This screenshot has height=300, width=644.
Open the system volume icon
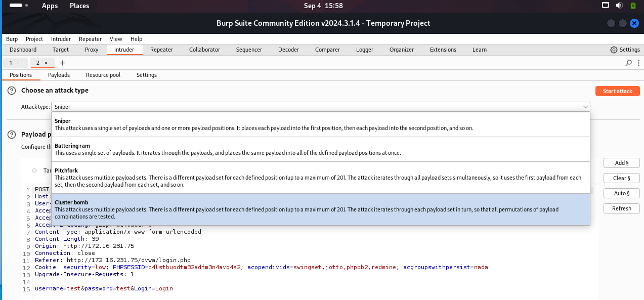click(x=620, y=6)
